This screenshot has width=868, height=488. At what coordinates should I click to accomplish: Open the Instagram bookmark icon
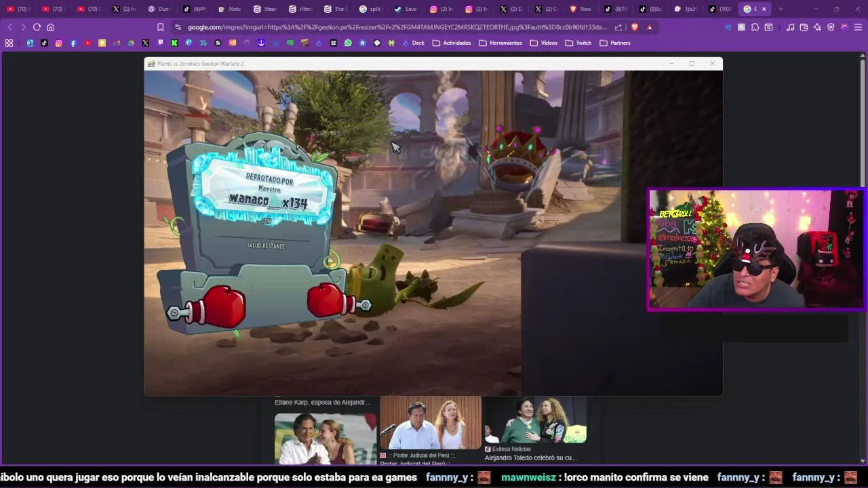tap(58, 43)
